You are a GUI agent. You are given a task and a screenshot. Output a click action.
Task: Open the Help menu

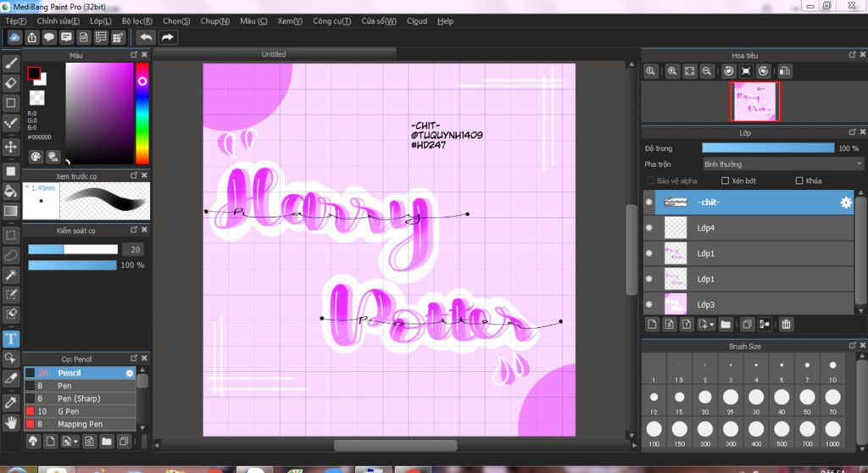pyautogui.click(x=445, y=21)
